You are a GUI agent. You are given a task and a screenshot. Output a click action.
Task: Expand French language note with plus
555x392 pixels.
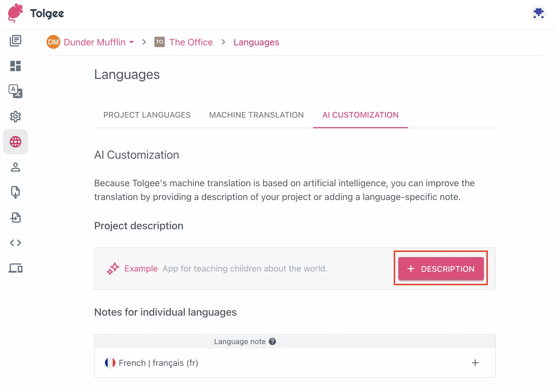(x=475, y=363)
